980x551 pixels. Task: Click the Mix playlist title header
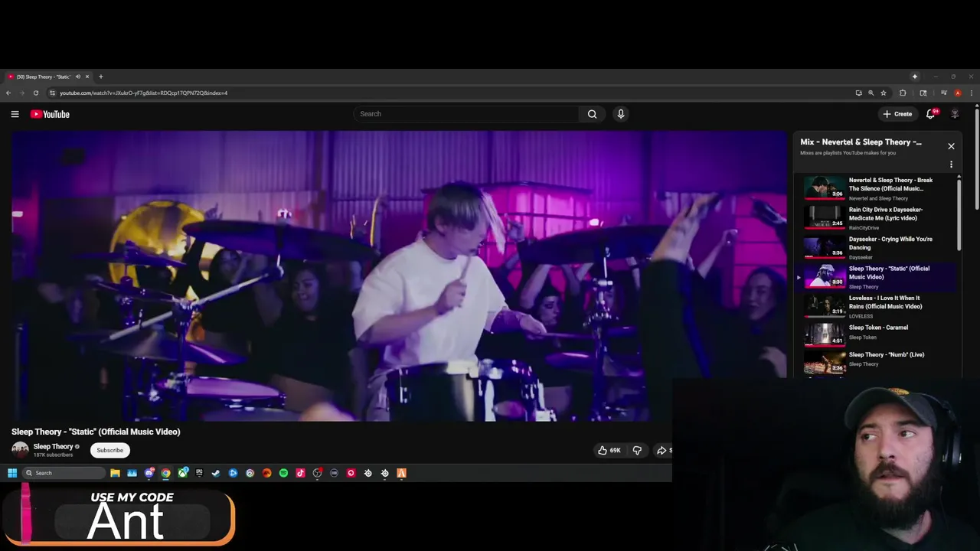(861, 142)
